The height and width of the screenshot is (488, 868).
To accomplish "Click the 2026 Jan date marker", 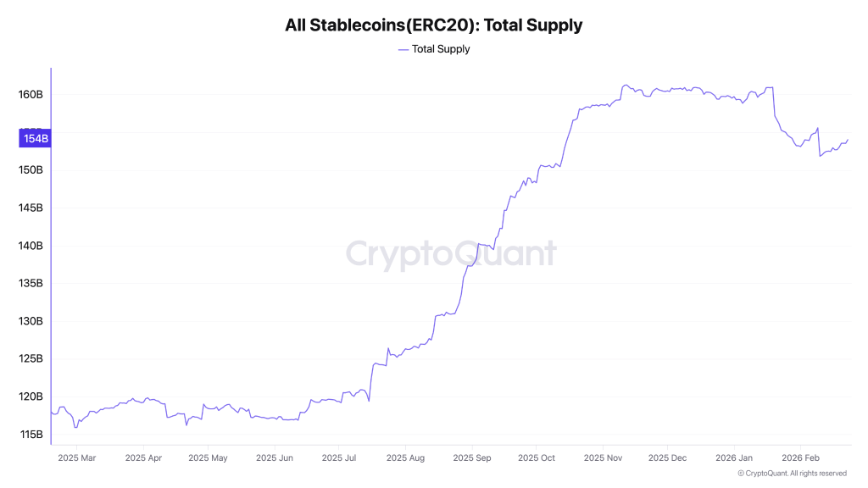I will pos(734,457).
